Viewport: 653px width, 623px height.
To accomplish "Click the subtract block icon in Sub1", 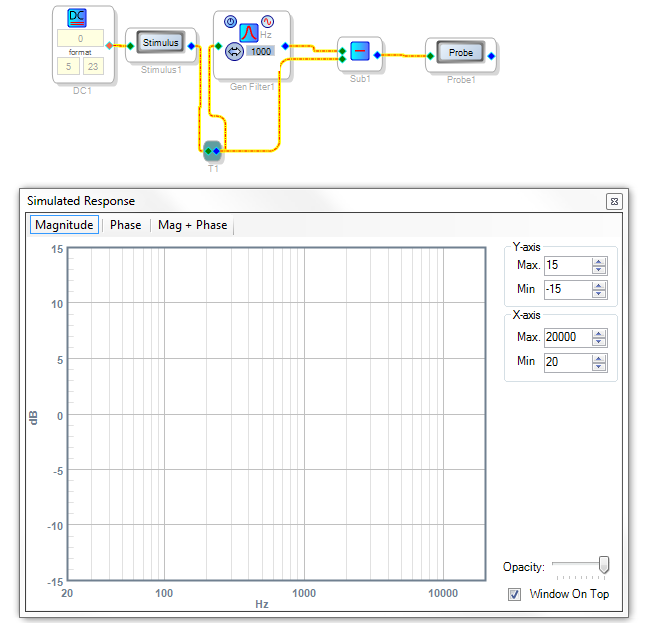I will tap(360, 51).
